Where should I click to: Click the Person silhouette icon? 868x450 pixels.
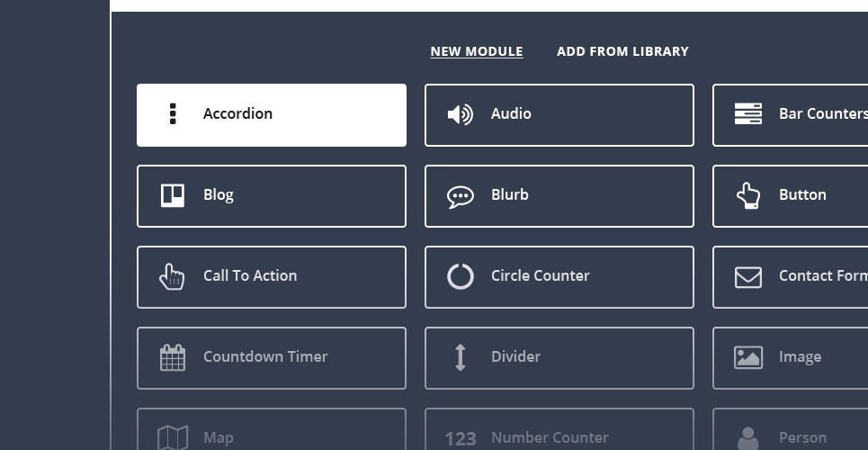(x=747, y=438)
